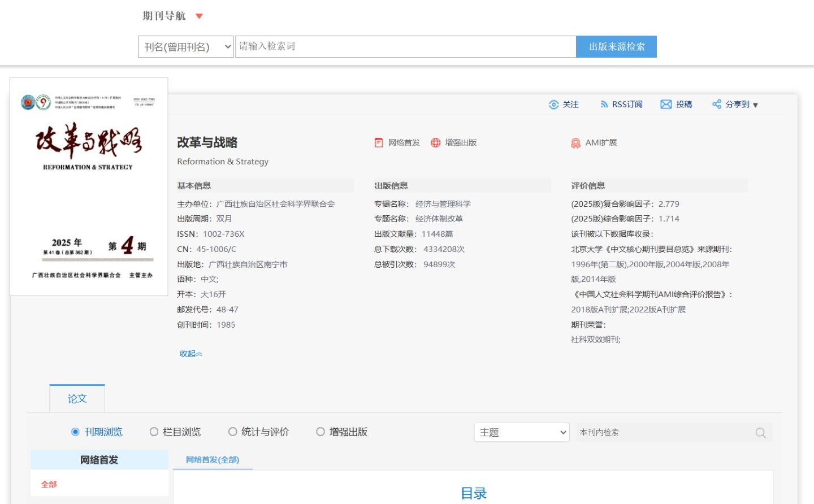Select the 增强出版 radio option
Screen dimensions: 814x504
tap(321, 432)
